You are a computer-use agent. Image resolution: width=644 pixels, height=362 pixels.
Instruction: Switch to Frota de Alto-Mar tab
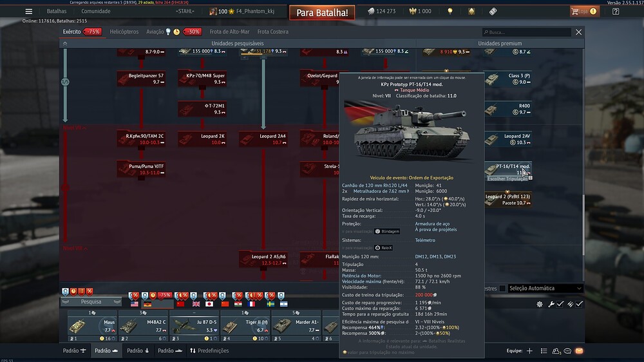[x=229, y=32]
